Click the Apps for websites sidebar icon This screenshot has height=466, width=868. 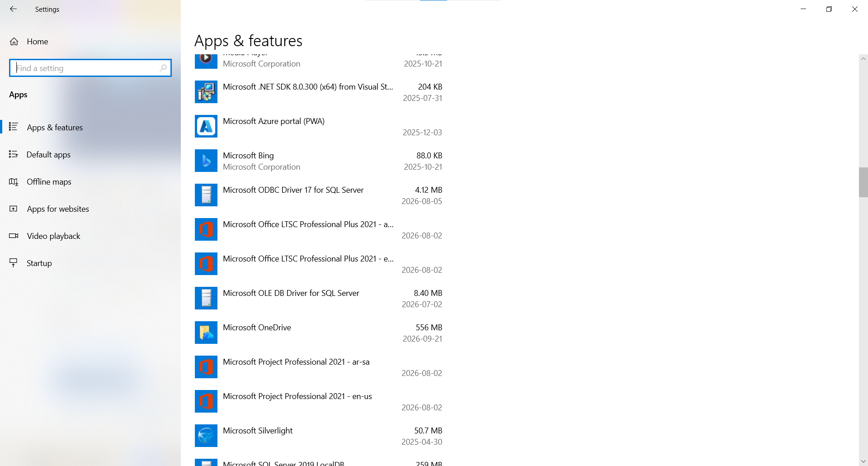[14, 209]
